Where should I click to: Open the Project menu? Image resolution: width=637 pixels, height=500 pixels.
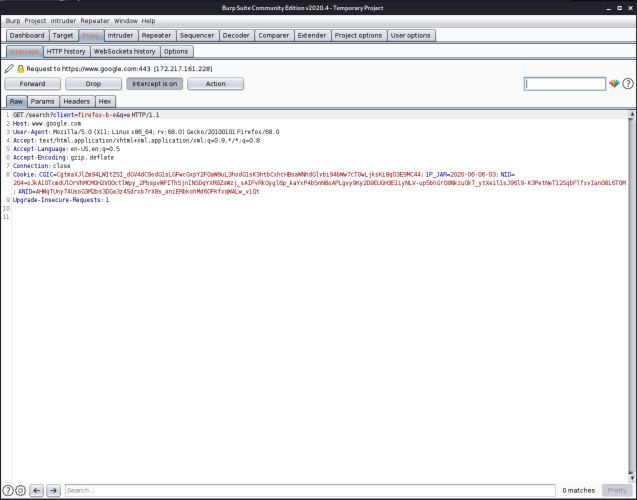35,21
